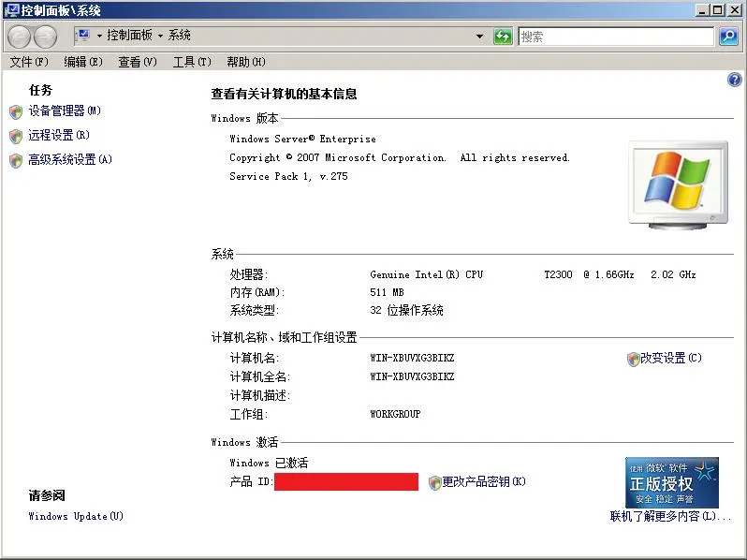Click full computer name value next to 计算机全名
Viewport: 747px width, 560px height.
coord(412,376)
